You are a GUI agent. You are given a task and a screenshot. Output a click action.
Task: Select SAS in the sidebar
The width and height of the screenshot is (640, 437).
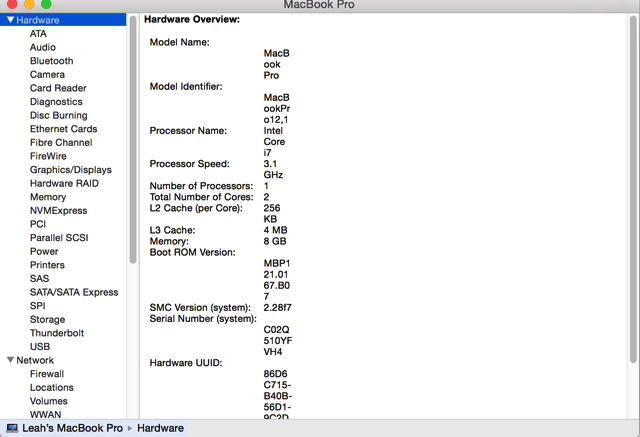tap(40, 278)
